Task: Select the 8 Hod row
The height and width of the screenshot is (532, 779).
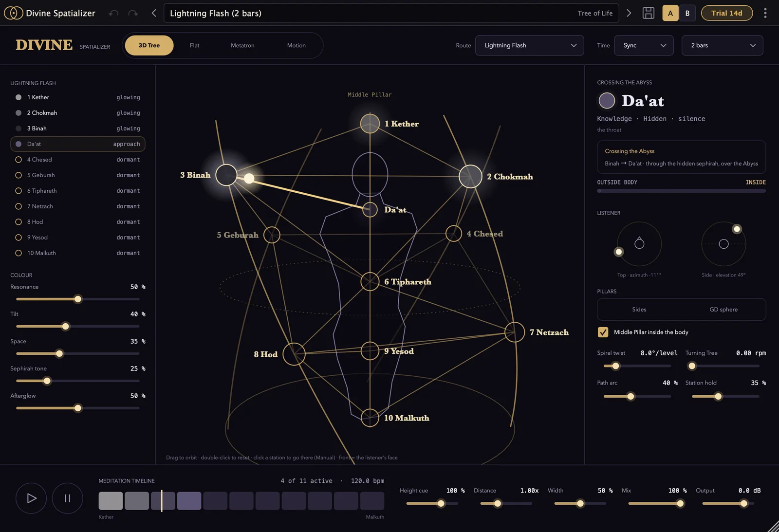Action: [78, 222]
